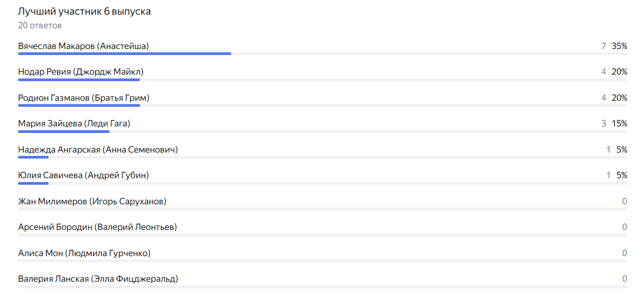Click the Мария Зайцева (Леди Гага) label

pyautogui.click(x=74, y=124)
